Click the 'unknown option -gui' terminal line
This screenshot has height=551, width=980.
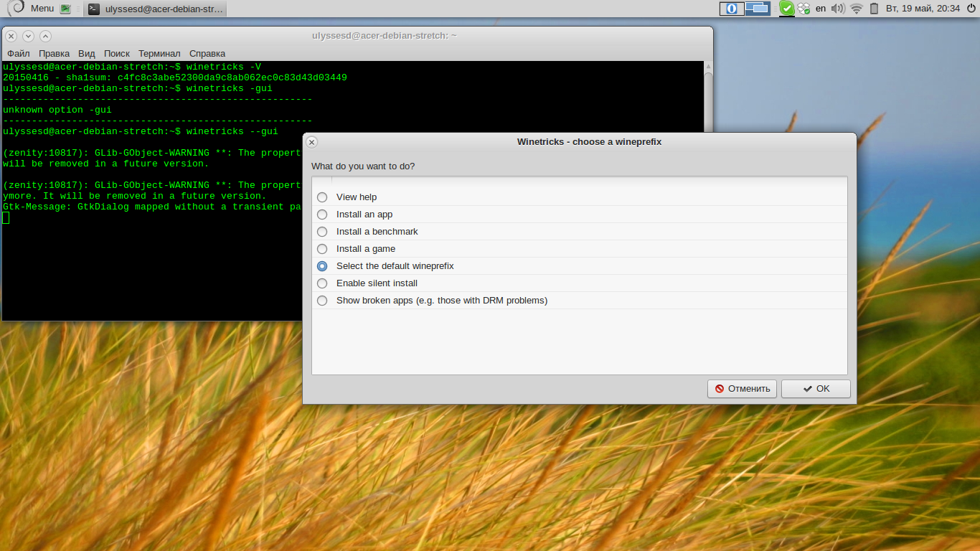pyautogui.click(x=57, y=110)
